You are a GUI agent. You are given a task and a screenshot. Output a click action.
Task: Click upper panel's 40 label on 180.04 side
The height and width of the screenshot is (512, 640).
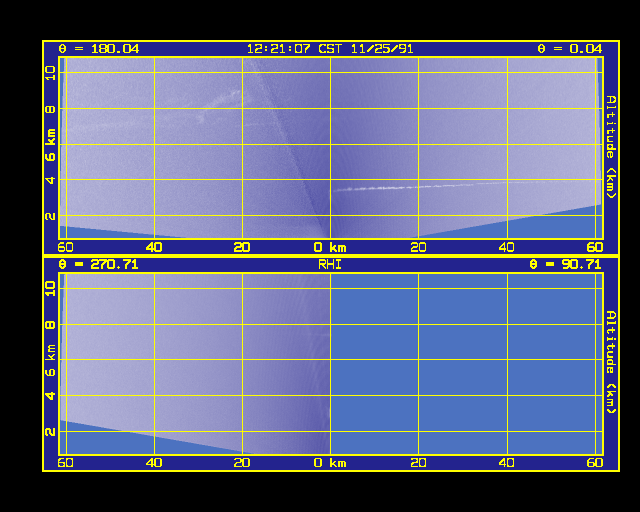point(154,247)
